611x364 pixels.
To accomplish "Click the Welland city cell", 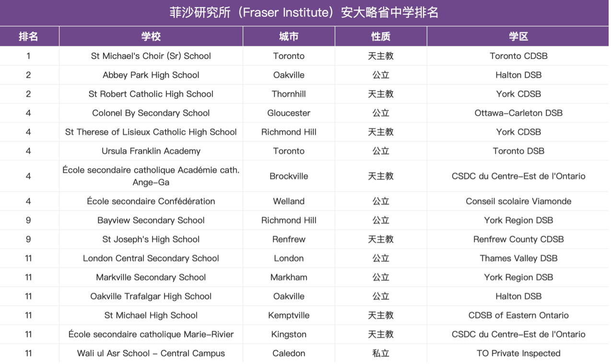I will coord(289,201).
